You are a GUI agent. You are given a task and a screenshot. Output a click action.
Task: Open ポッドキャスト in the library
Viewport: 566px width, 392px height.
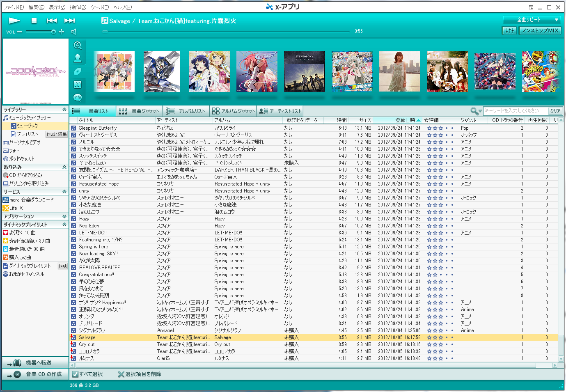18,159
